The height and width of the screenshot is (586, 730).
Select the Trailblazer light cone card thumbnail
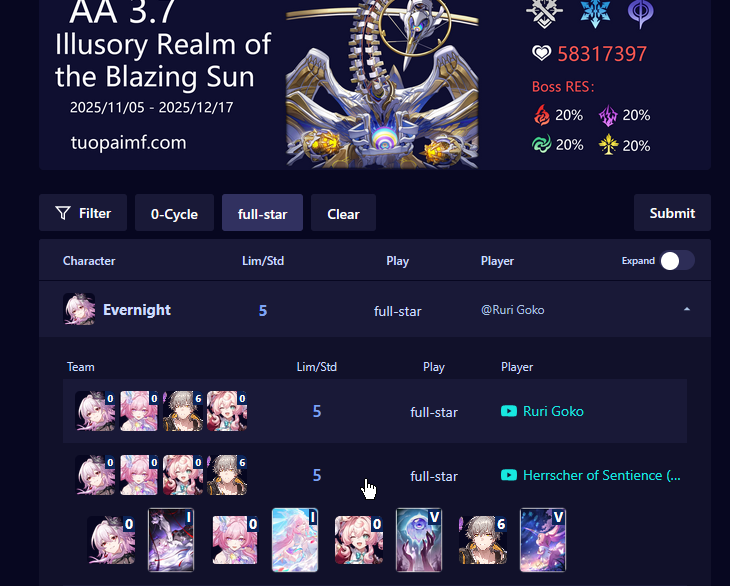pos(543,540)
